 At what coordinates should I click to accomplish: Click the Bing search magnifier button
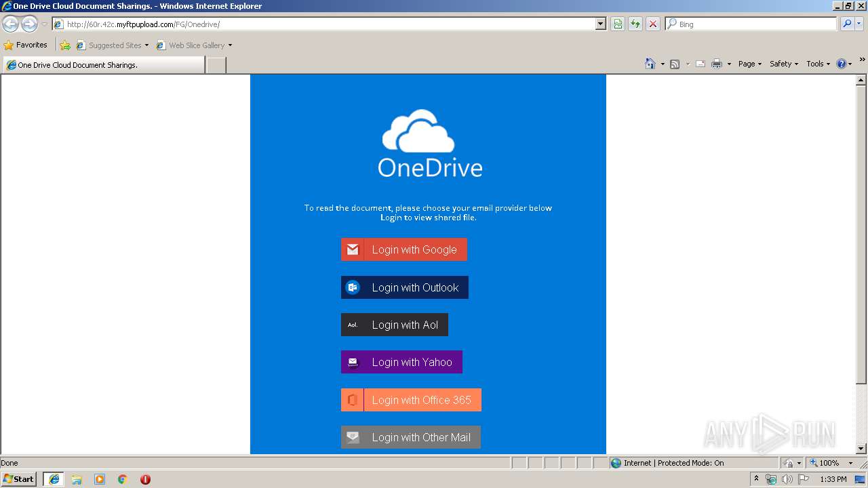[846, 24]
